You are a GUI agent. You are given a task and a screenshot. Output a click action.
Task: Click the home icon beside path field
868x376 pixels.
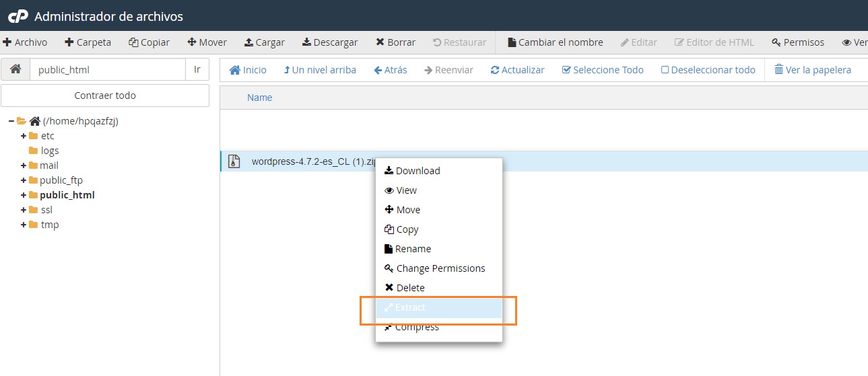point(15,70)
